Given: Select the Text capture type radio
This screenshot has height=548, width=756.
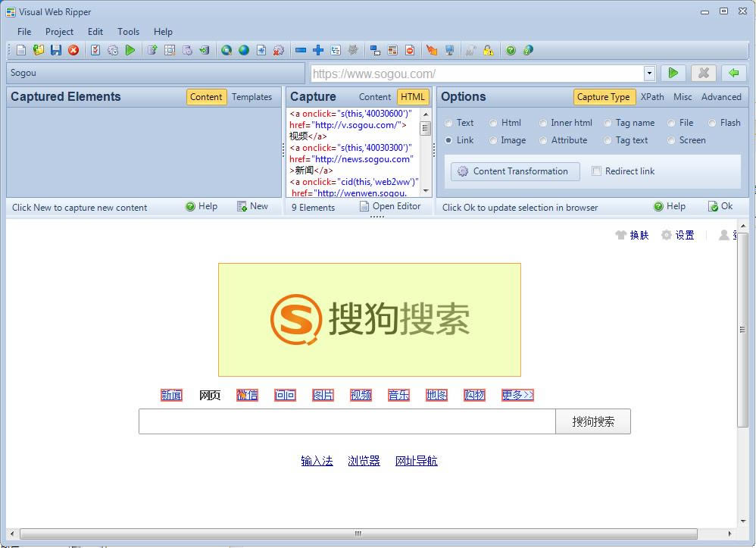Looking at the screenshot, I should coord(448,123).
